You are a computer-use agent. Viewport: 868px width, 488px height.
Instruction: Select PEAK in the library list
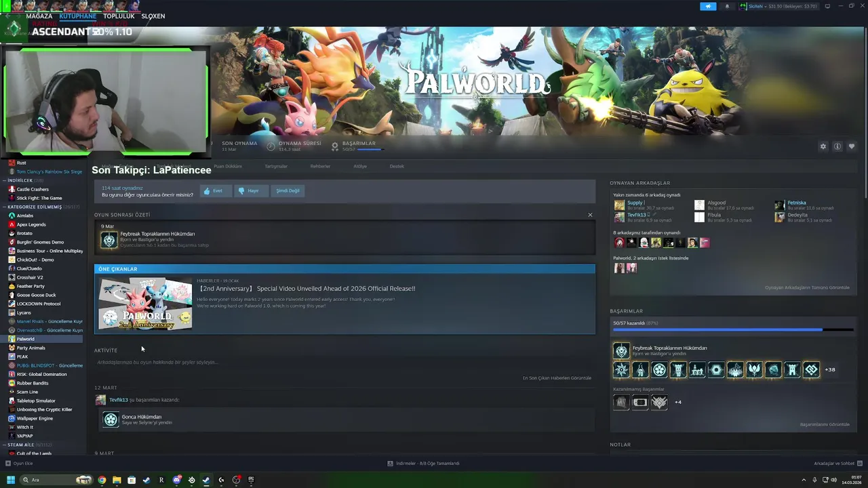[x=22, y=357]
